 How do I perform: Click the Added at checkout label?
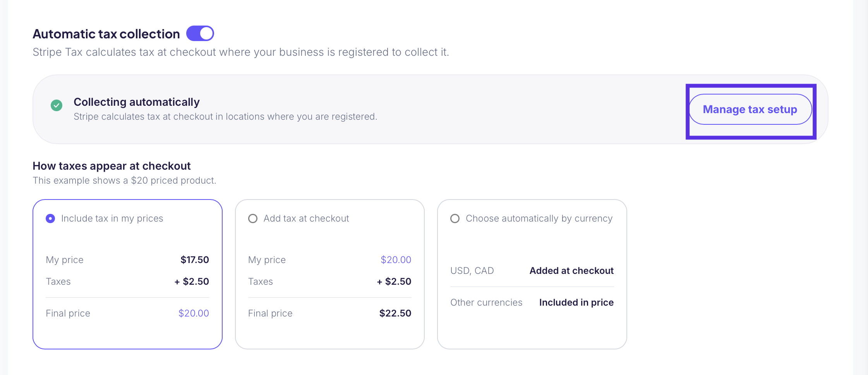571,271
